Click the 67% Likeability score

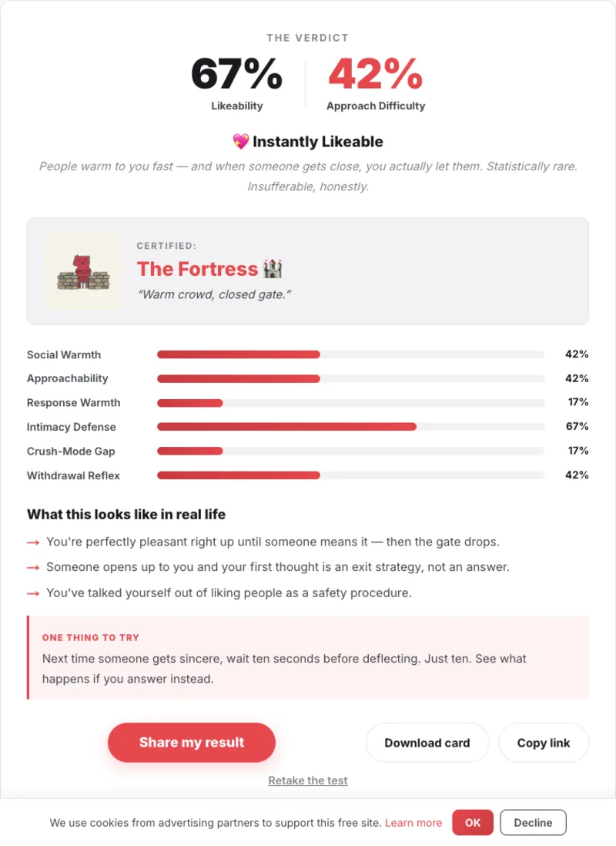click(237, 74)
